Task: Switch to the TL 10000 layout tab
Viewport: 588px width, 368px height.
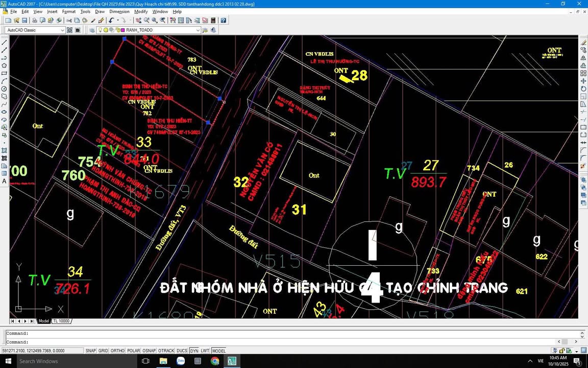Action: (61, 321)
